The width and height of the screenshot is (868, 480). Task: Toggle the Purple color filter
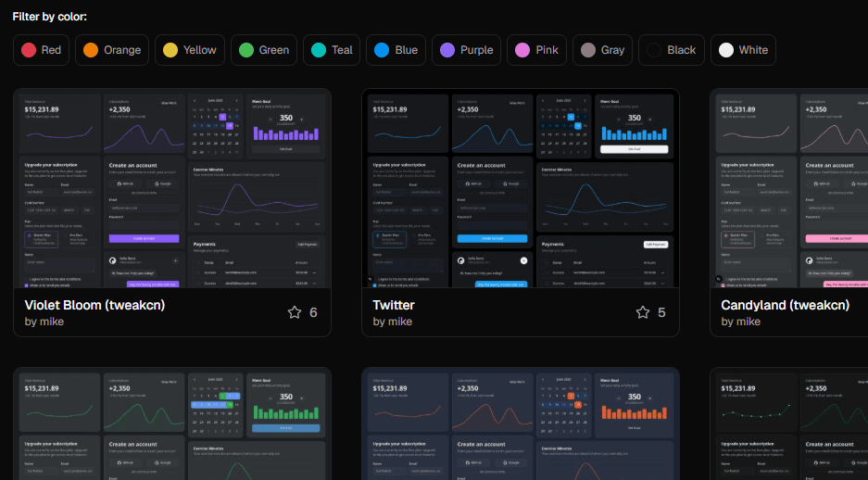[x=467, y=50]
